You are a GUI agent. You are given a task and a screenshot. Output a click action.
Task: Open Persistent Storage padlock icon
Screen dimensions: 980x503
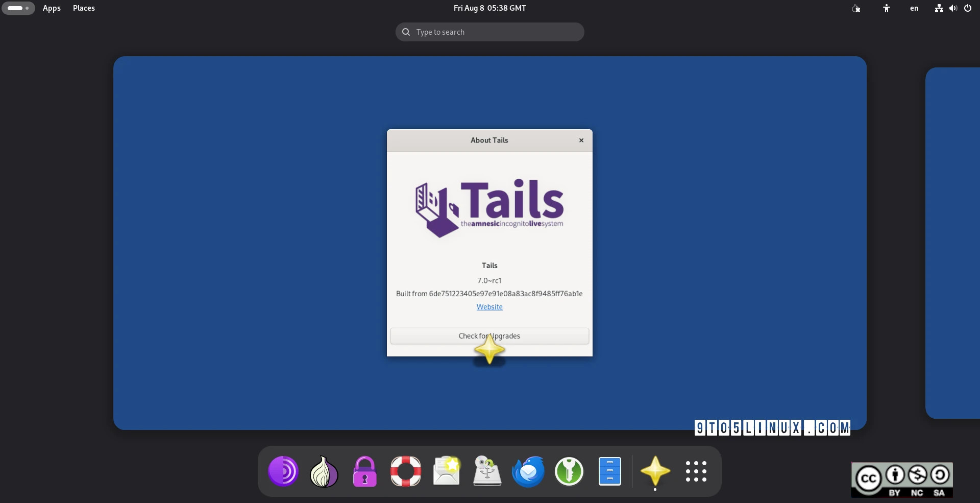(x=364, y=471)
